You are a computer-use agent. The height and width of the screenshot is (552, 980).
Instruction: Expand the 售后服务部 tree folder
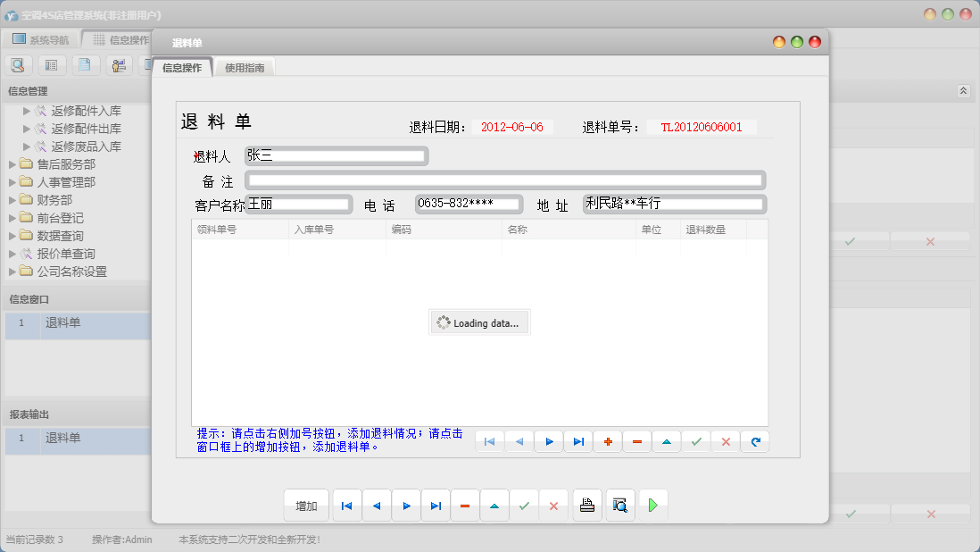(x=12, y=164)
